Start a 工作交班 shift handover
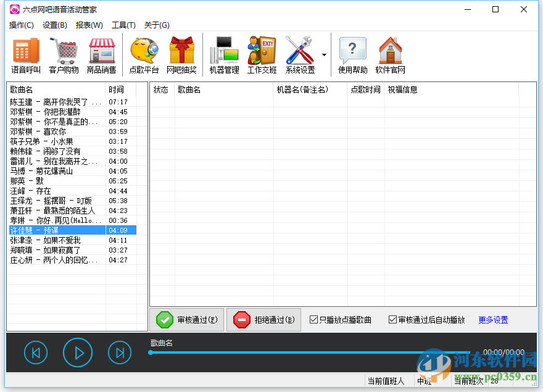 [x=262, y=54]
